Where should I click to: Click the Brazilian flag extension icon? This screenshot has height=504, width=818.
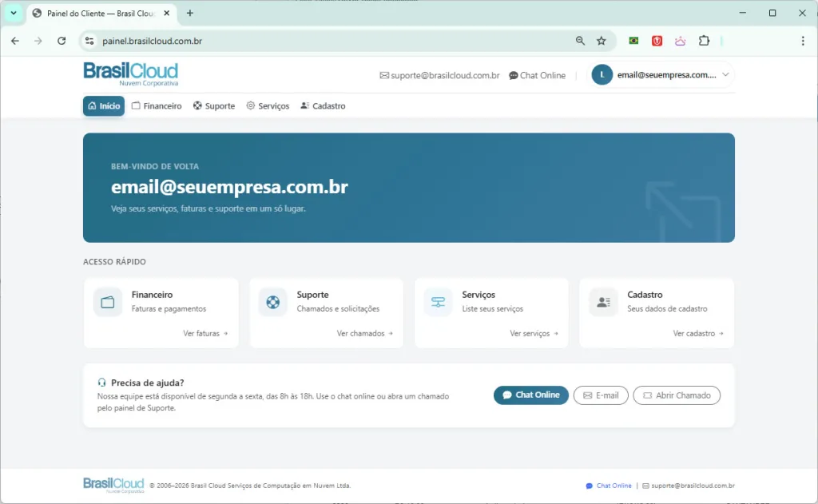[x=633, y=40]
